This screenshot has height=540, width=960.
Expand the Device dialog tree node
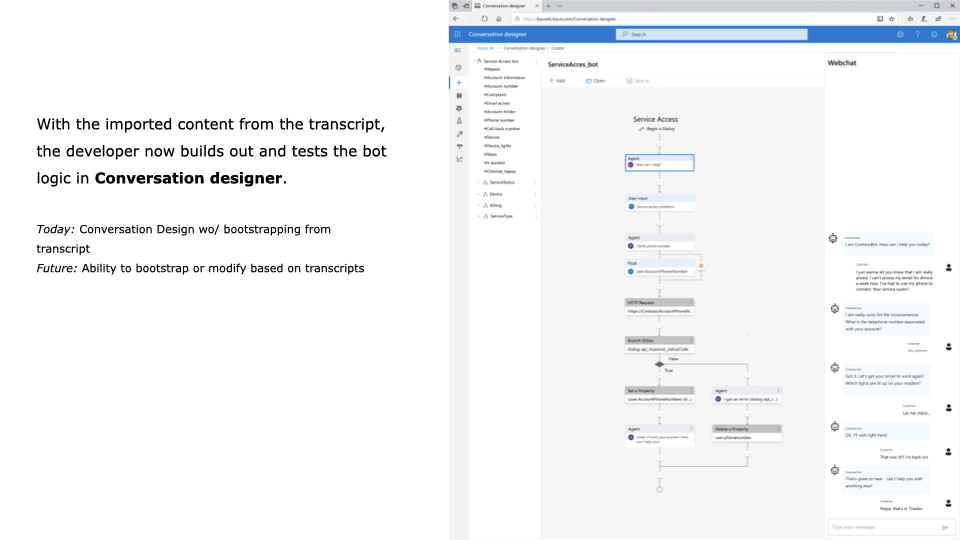(x=478, y=194)
